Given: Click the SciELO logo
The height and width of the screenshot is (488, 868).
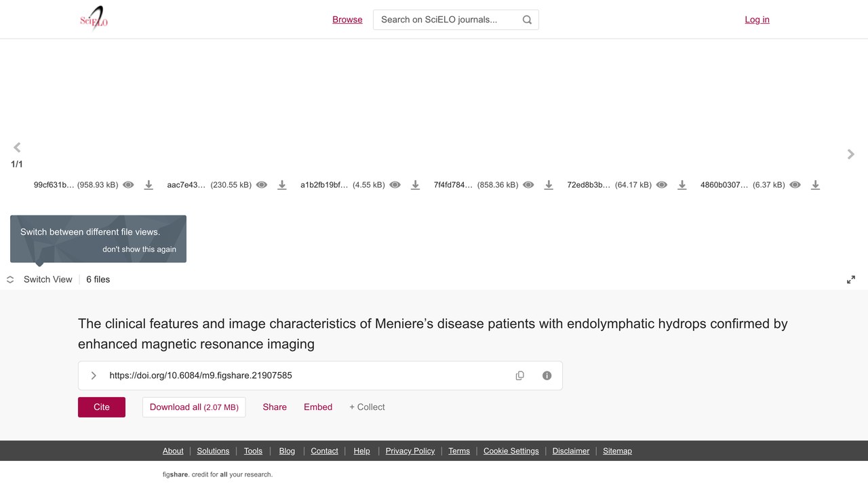Looking at the screenshot, I should point(94,19).
